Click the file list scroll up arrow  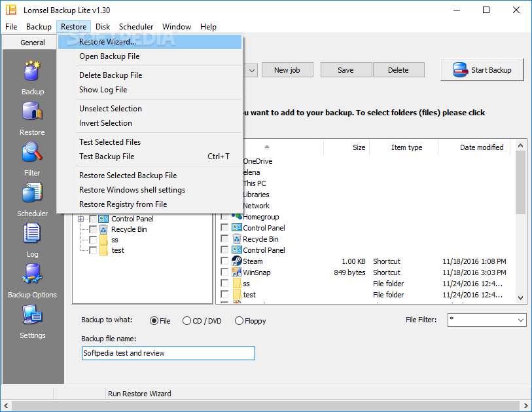(520, 145)
